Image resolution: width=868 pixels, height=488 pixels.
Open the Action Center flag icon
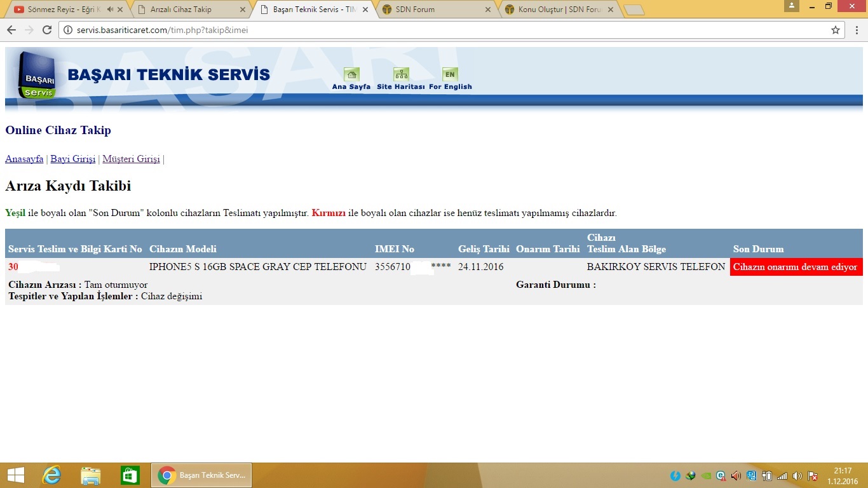(813, 475)
